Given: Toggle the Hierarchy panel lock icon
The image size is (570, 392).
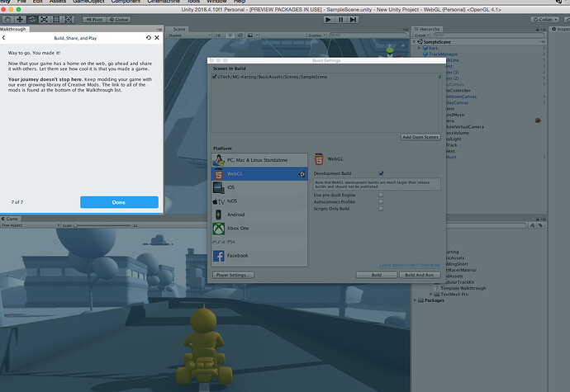Looking at the screenshot, I should 538,29.
